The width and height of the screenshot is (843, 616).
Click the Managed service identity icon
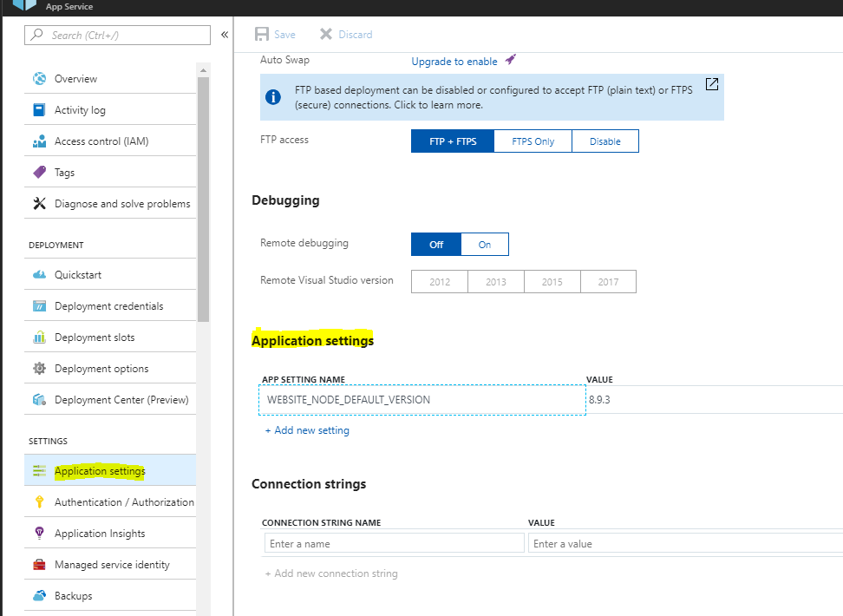[39, 564]
